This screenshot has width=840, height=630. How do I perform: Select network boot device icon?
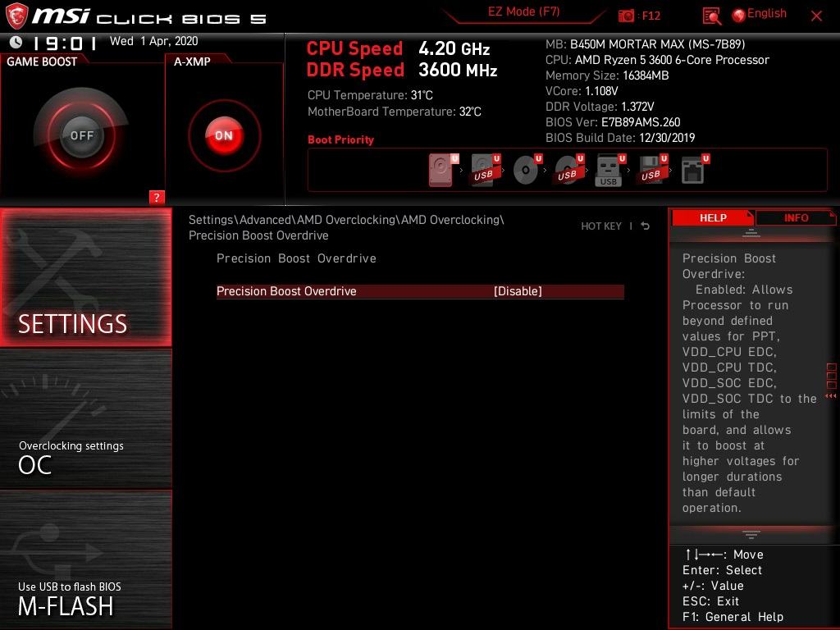(695, 170)
